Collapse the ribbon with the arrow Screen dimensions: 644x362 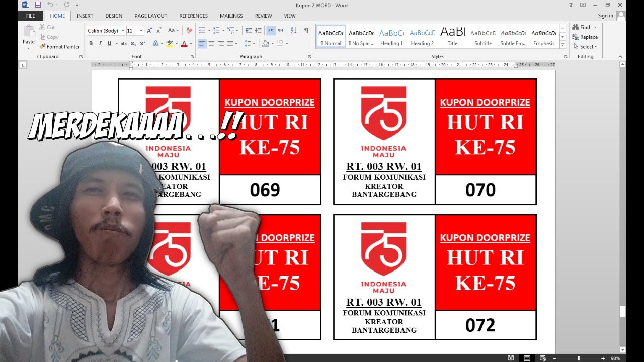pos(620,57)
